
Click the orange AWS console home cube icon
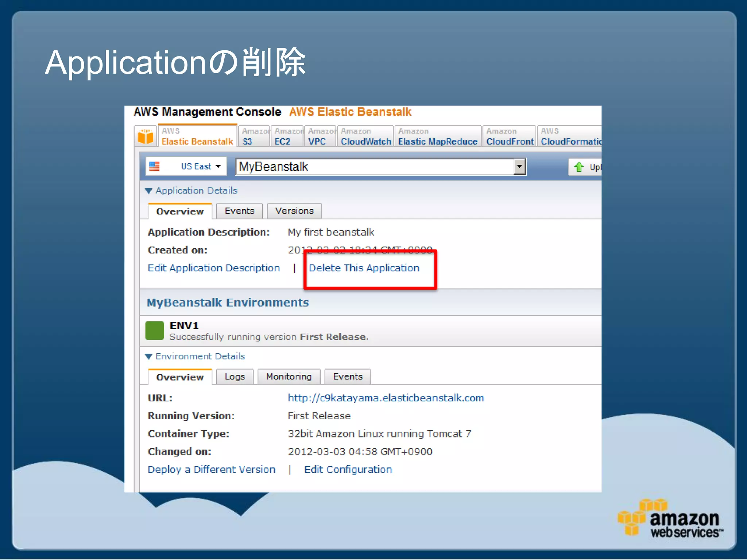coord(146,136)
